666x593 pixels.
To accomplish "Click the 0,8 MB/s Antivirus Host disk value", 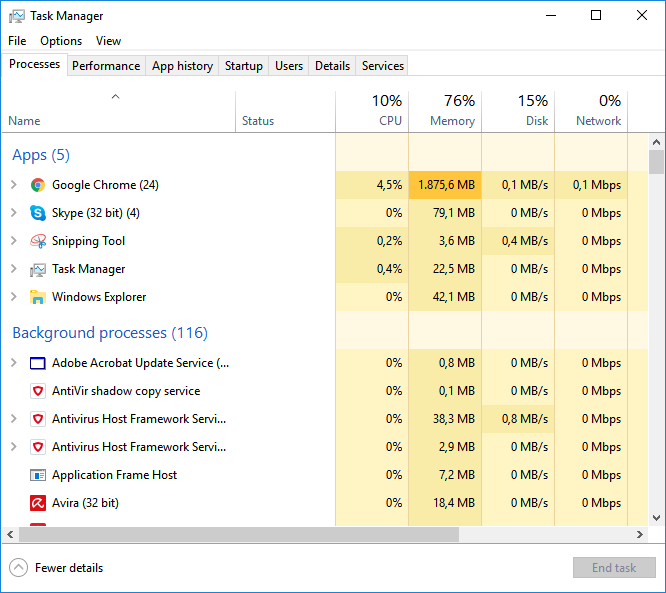I will tap(525, 419).
